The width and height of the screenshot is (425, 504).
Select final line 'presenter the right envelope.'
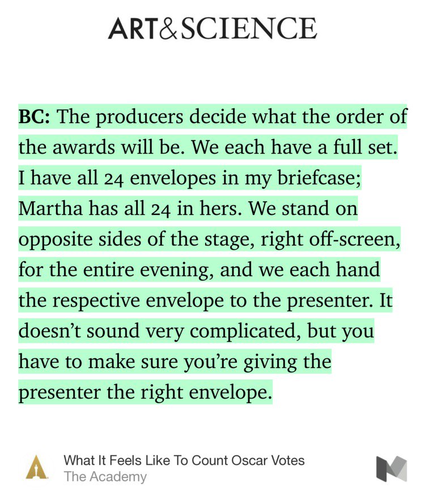point(145,392)
